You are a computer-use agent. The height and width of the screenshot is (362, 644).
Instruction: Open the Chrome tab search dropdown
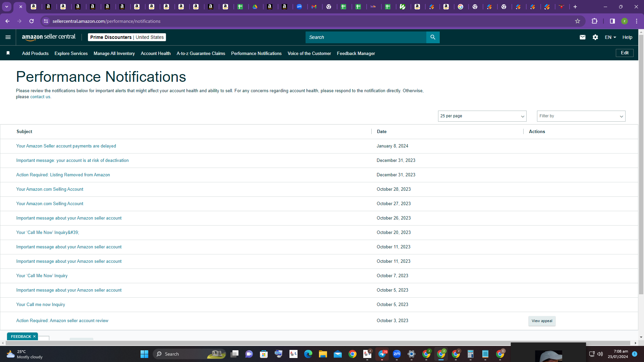[x=7, y=7]
